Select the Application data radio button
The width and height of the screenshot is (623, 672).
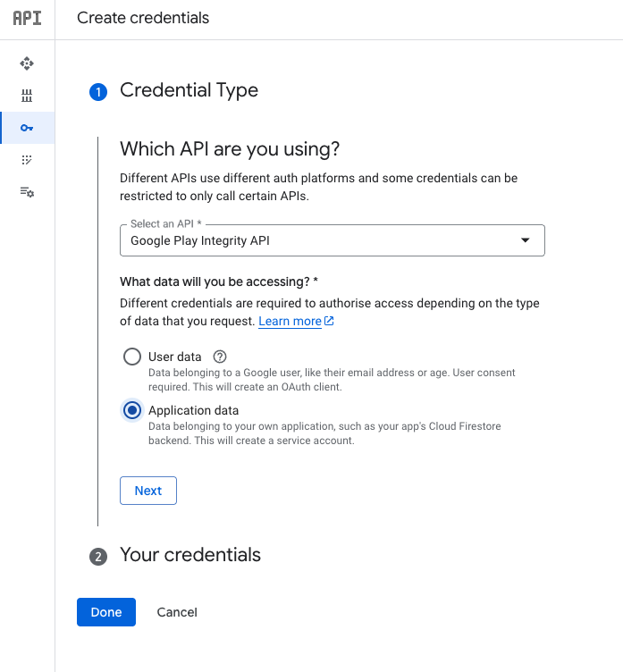click(x=132, y=410)
